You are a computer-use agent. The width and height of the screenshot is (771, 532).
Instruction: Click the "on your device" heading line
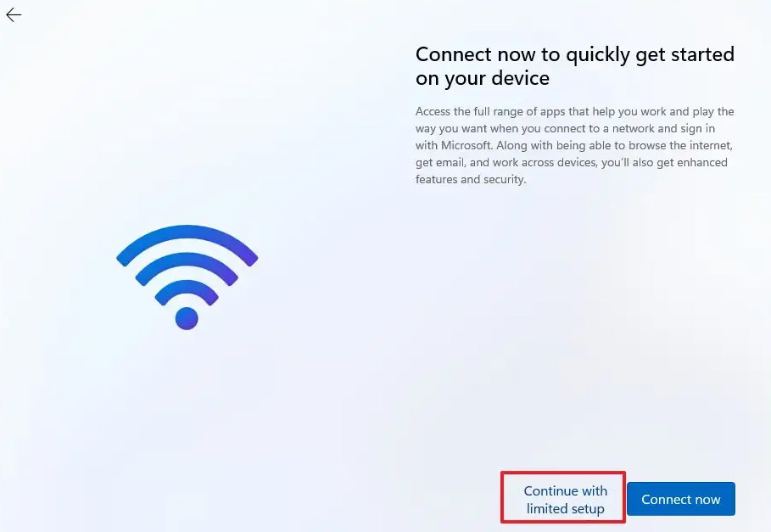tap(483, 78)
